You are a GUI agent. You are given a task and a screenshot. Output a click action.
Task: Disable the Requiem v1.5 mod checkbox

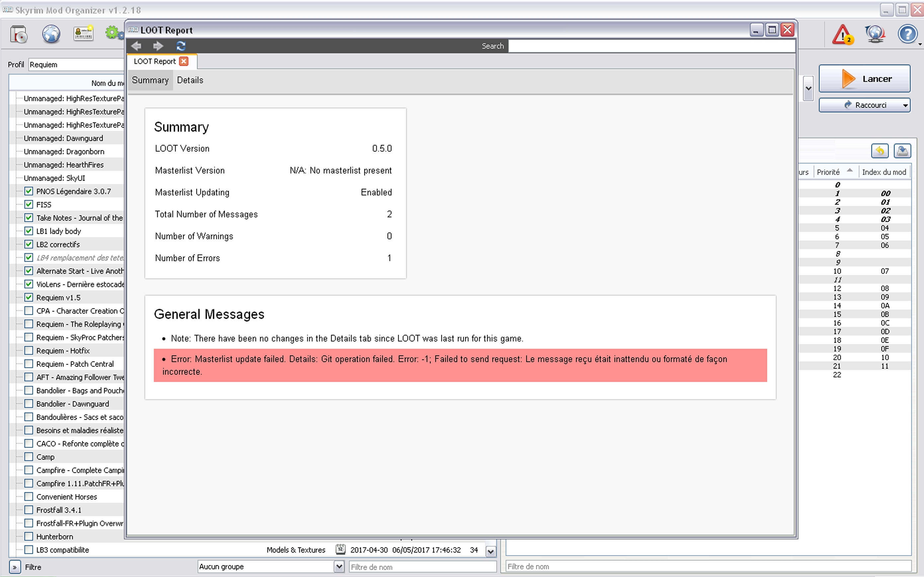29,297
